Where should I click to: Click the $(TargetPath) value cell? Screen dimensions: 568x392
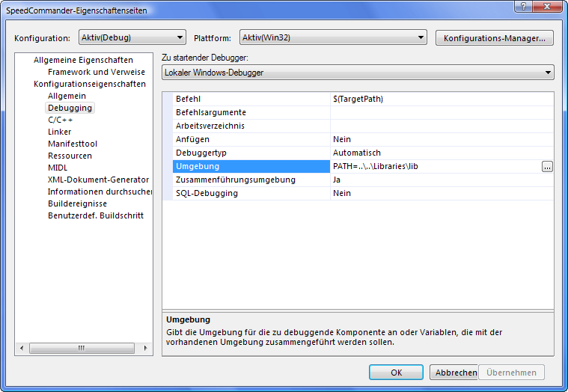[442, 99]
